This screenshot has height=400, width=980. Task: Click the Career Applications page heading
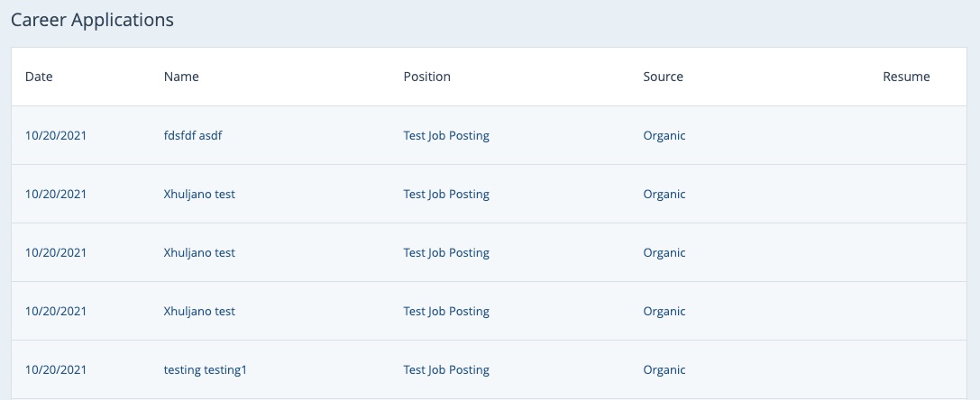coord(92,20)
